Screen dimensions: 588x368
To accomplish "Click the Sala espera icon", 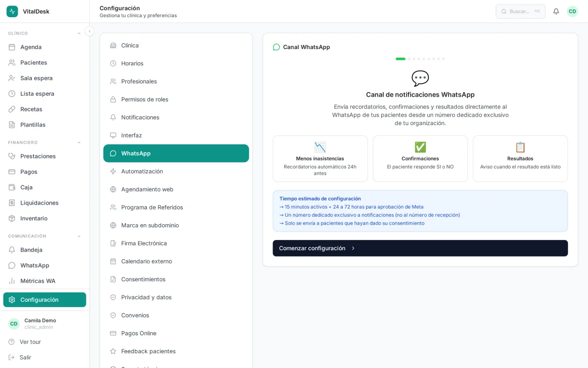I will (12, 78).
